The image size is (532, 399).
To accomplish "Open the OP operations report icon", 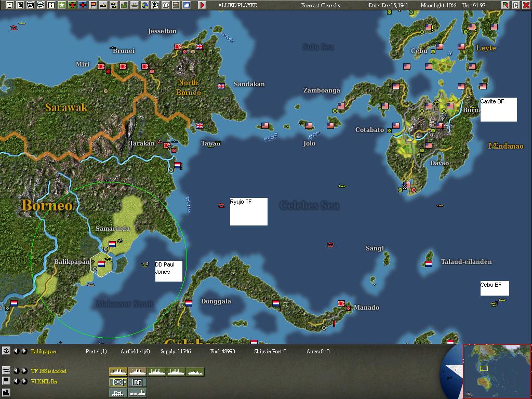I will [x=166, y=5].
